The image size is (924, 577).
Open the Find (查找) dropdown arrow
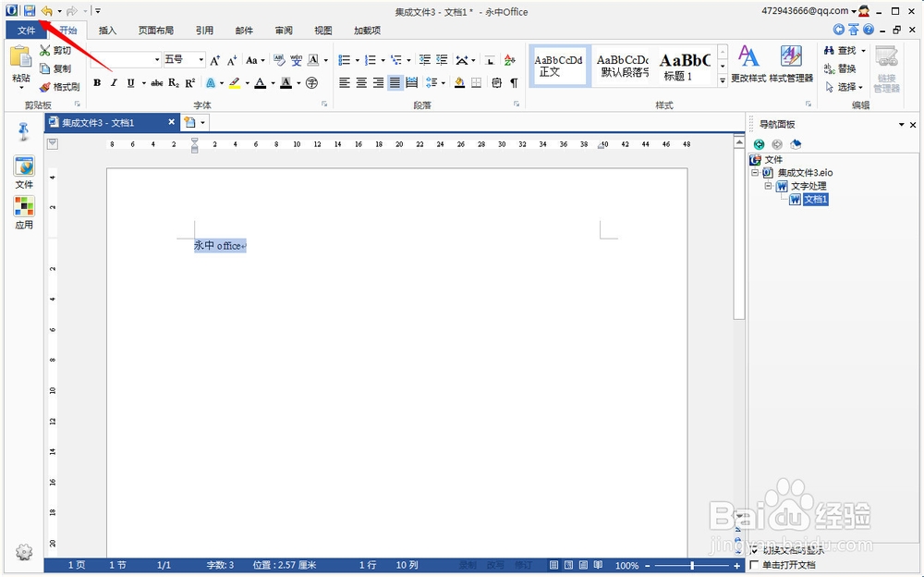(x=863, y=51)
